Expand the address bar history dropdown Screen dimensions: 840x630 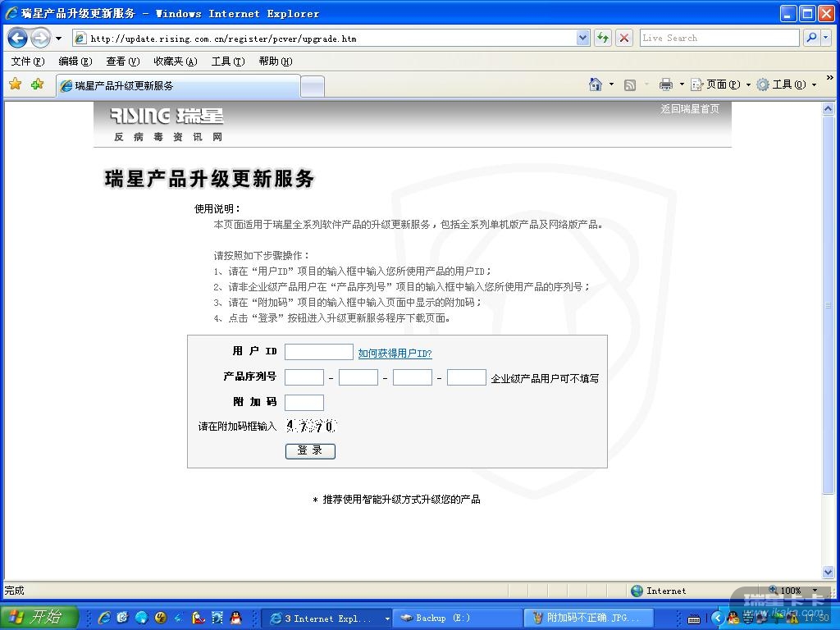coord(583,38)
